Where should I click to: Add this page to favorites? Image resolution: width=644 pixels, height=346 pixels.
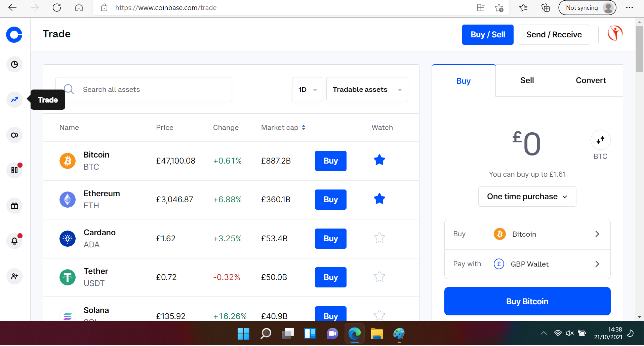point(499,7)
